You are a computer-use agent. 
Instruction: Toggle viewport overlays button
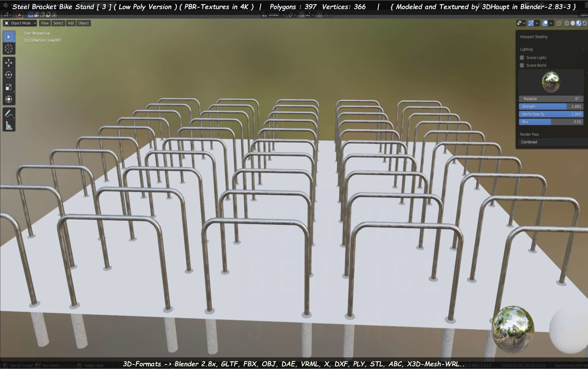545,23
